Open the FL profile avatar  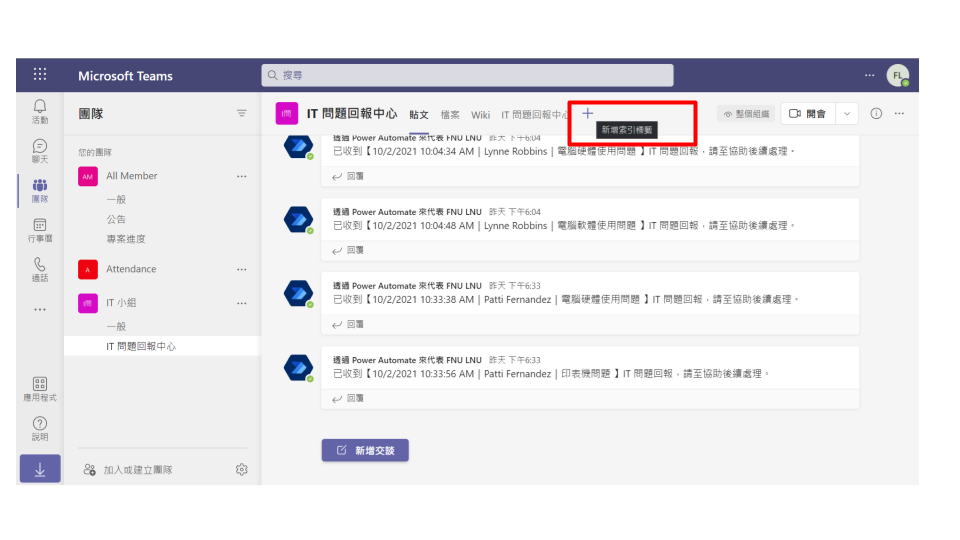[x=898, y=75]
